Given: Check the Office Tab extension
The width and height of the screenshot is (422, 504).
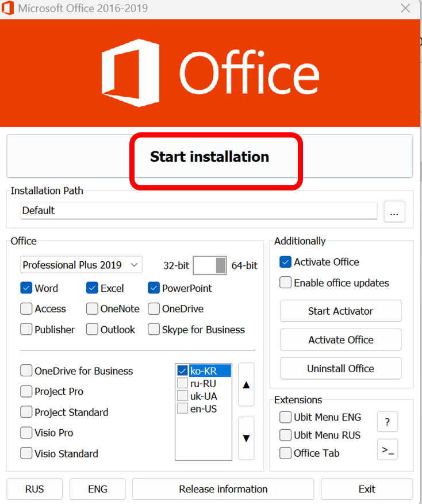Looking at the screenshot, I should point(286,453).
